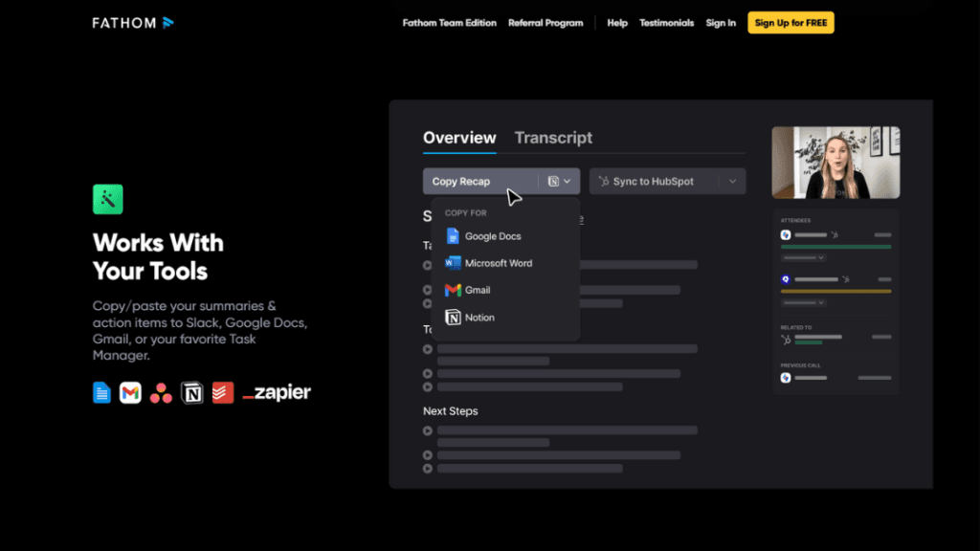Screen dimensions: 980x551
Task: Click the first attendee avatar icon
Action: (x=786, y=235)
